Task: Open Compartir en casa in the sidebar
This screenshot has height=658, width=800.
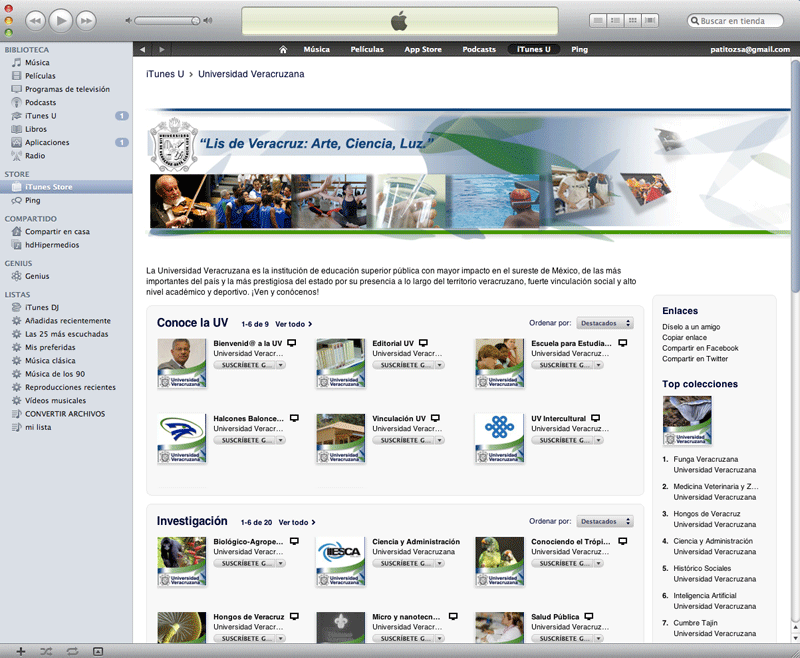Action: tap(57, 231)
